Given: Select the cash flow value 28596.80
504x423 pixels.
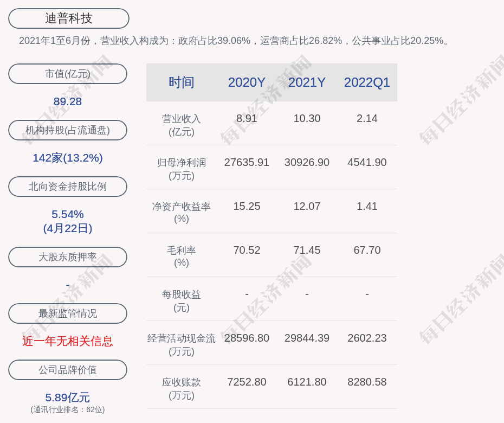Looking at the screenshot, I should coord(247,338).
